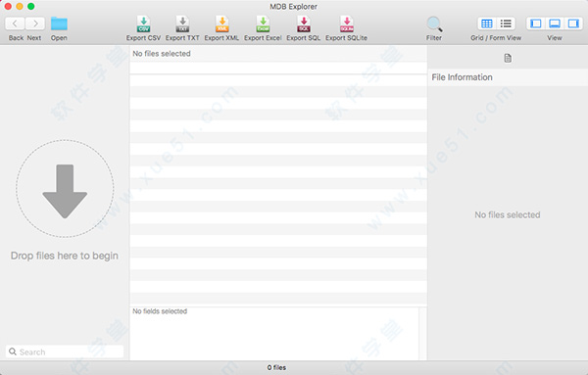Go forward with the Next arrow
The width and height of the screenshot is (588, 375).
point(35,23)
